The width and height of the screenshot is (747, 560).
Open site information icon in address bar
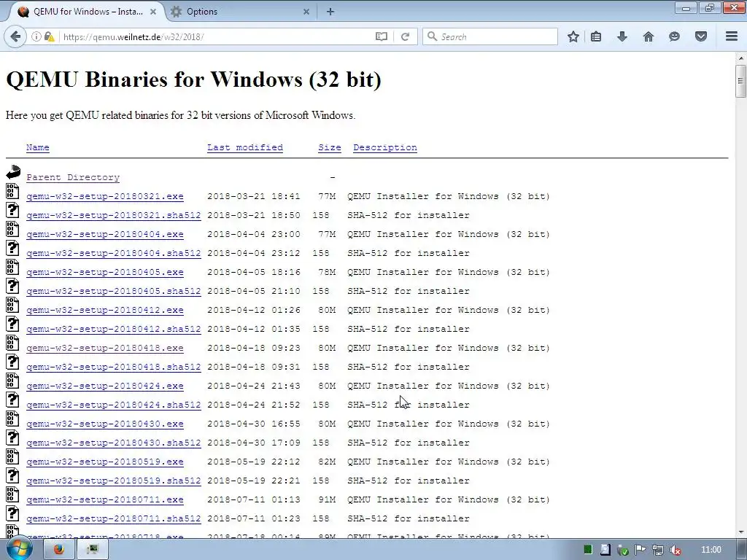tap(36, 36)
